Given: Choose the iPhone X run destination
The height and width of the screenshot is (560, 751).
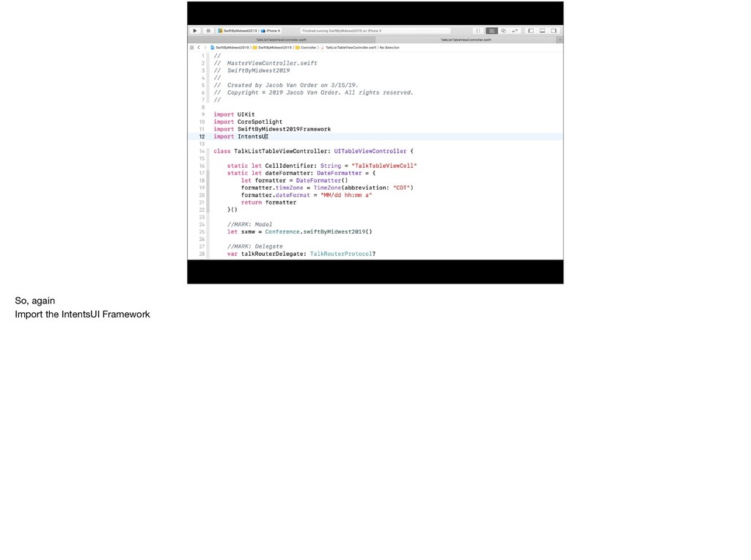Looking at the screenshot, I should pos(271,31).
